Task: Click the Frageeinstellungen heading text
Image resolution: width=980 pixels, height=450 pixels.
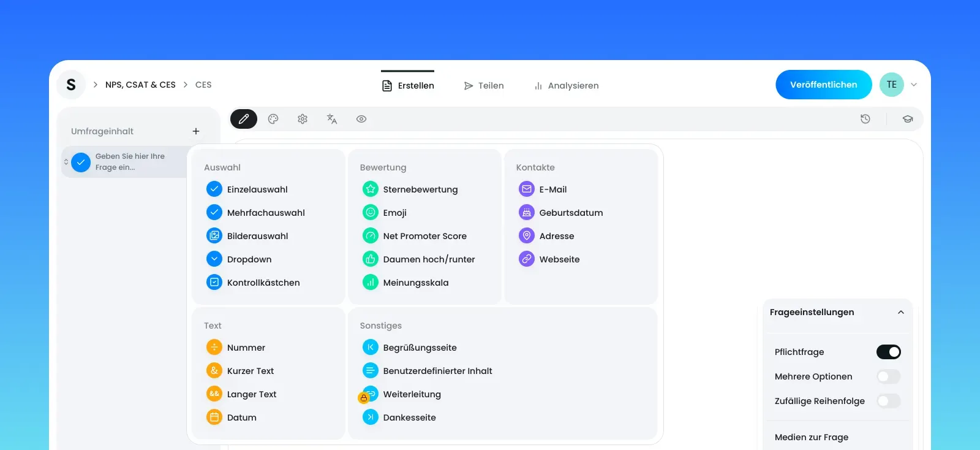Action: [812, 312]
